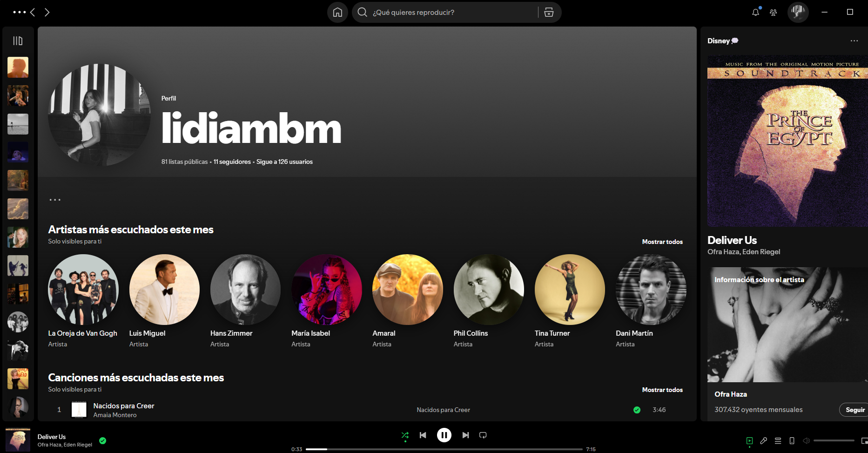Open Tina Turner artist page
868x453 pixels.
pos(570,301)
